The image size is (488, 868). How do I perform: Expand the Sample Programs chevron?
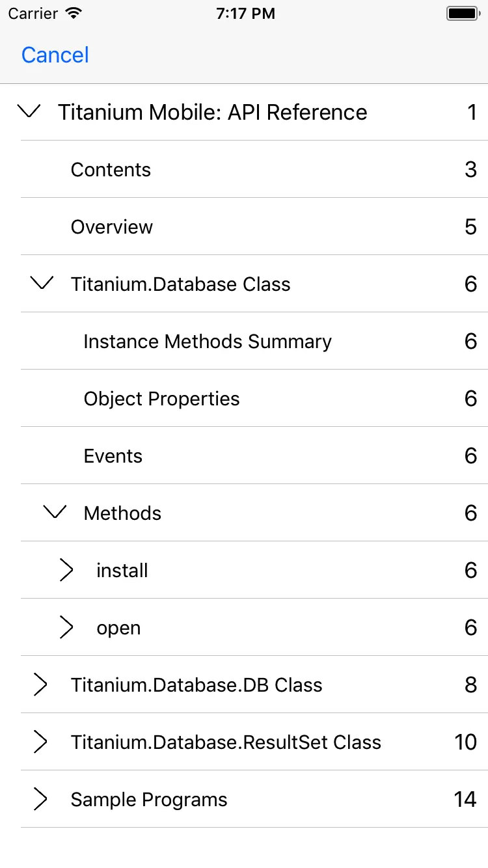pos(41,799)
